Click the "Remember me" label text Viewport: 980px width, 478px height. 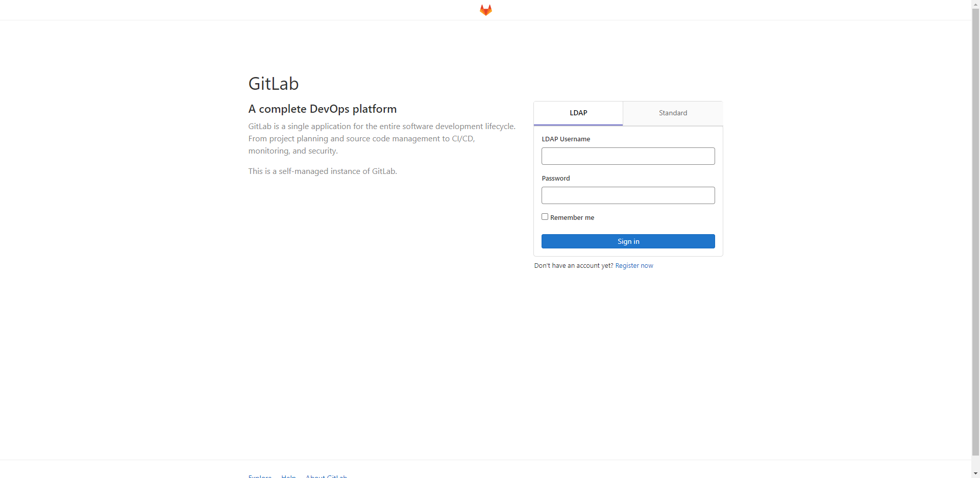click(x=572, y=218)
